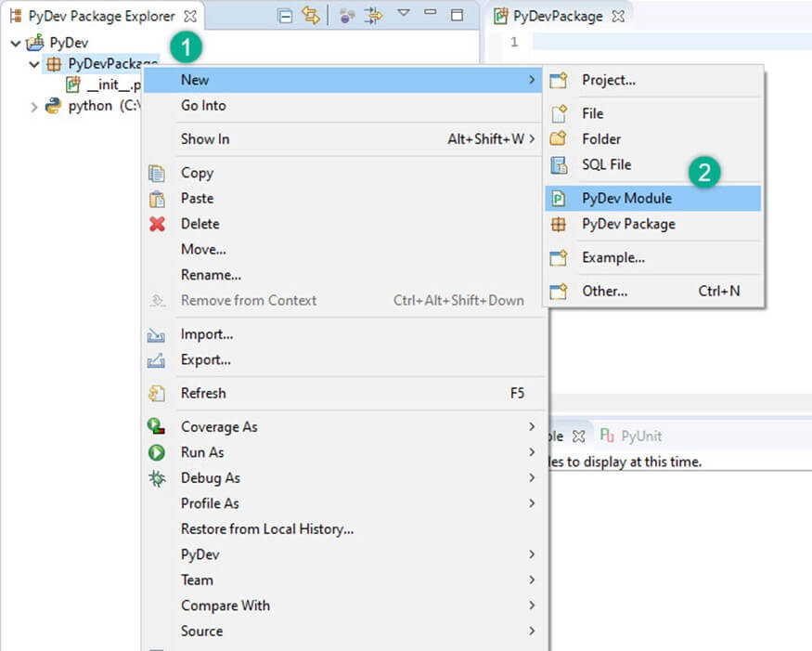Click the Collapse All icon in Package Explorer
The width and height of the screenshot is (812, 651).
(286, 16)
